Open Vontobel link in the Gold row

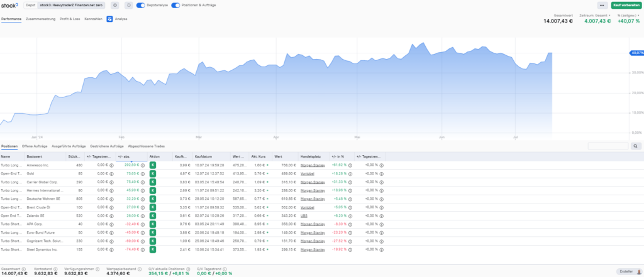point(307,173)
